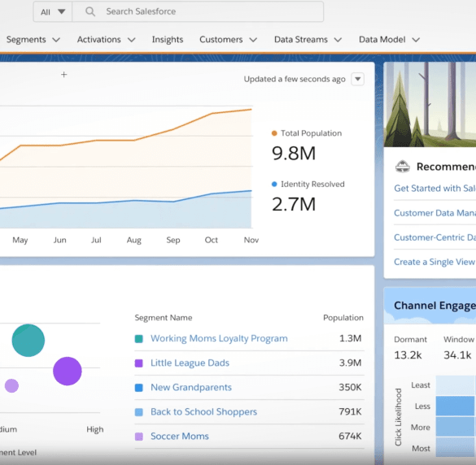Click the Window 34.1k value
The image size is (476, 465).
click(x=457, y=355)
